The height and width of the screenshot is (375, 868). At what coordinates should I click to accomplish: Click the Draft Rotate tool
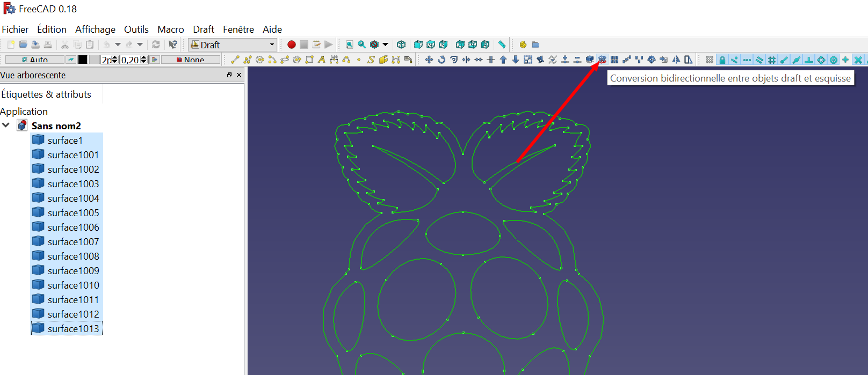pyautogui.click(x=442, y=60)
